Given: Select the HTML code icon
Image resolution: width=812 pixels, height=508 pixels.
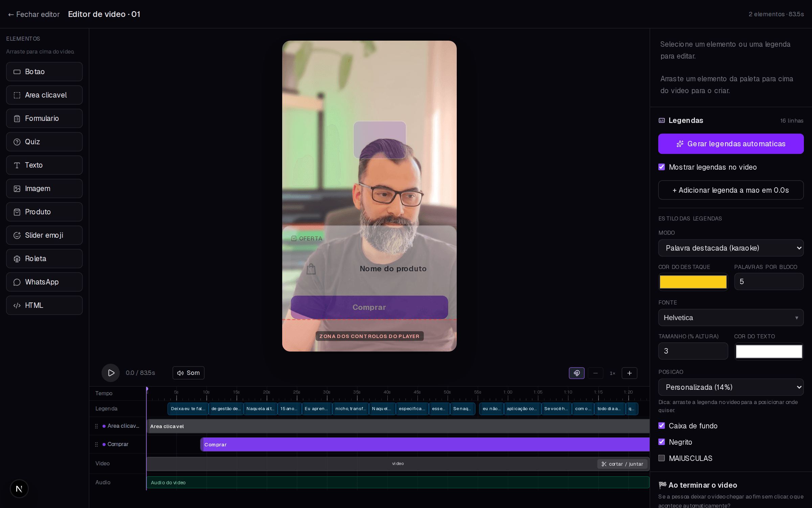Looking at the screenshot, I should (x=17, y=305).
